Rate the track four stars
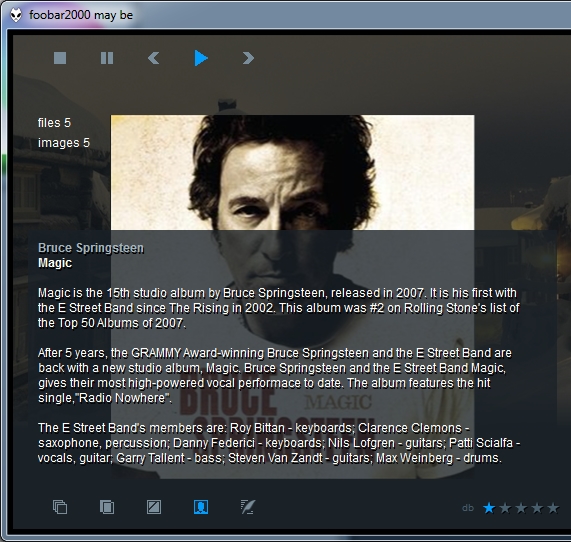Screen dimensions: 571x542 (537, 508)
